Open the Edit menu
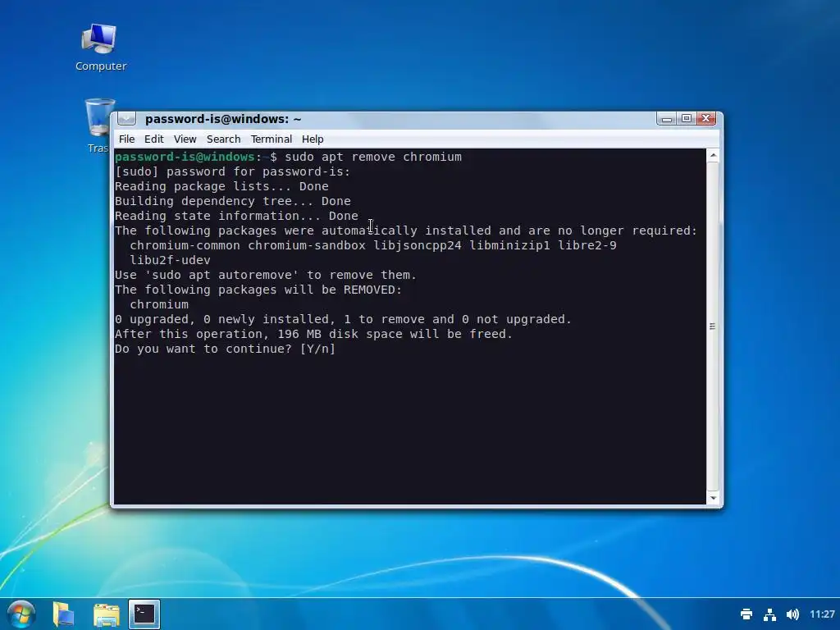 153,139
